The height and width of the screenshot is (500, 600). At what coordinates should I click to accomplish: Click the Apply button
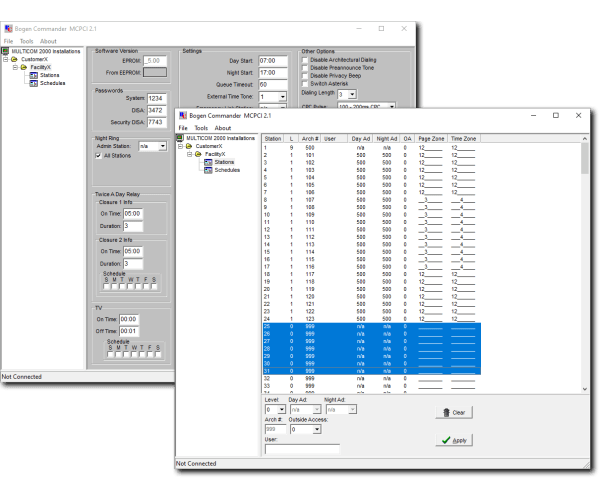click(x=454, y=440)
